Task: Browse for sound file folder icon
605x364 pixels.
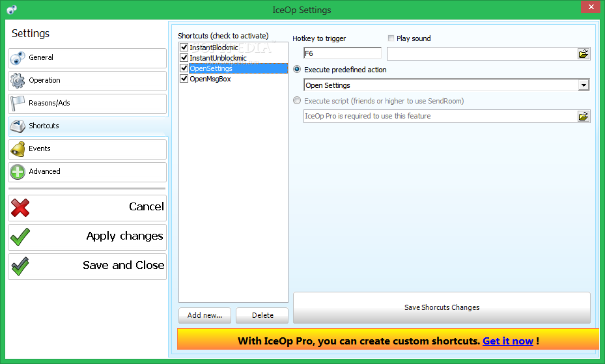Action: coord(584,53)
